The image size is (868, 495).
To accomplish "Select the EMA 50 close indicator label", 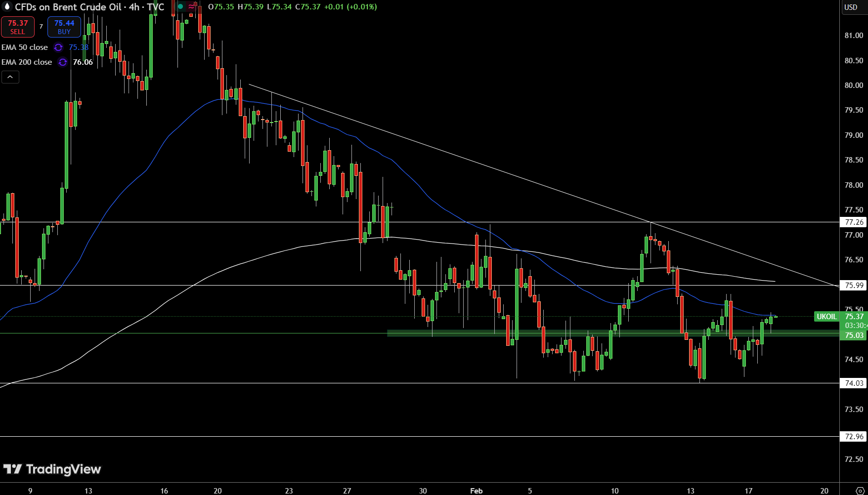I will tap(25, 47).
